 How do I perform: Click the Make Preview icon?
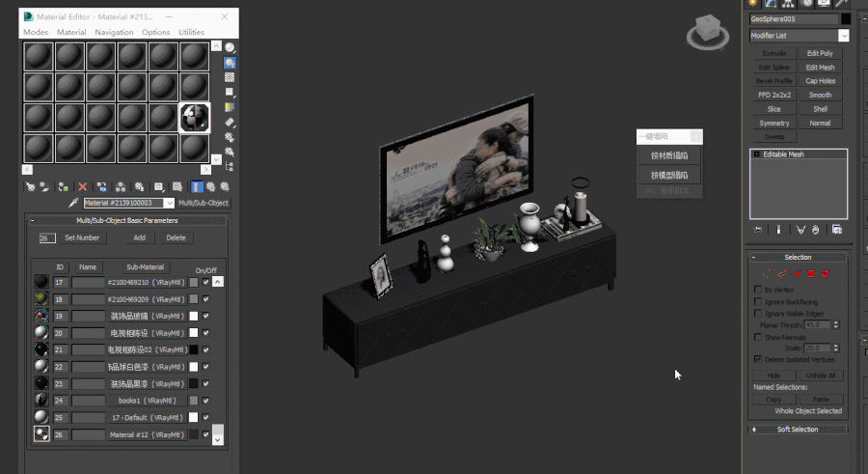[x=230, y=122]
